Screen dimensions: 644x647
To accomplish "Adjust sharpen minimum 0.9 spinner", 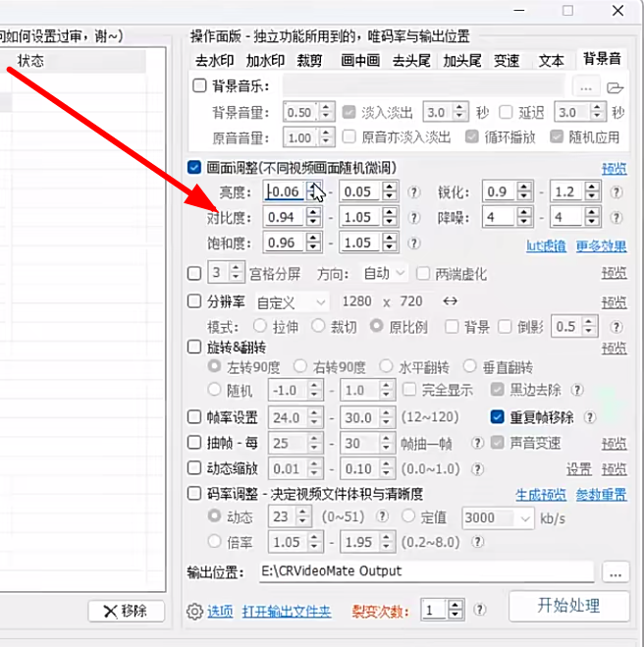I will coord(524,191).
